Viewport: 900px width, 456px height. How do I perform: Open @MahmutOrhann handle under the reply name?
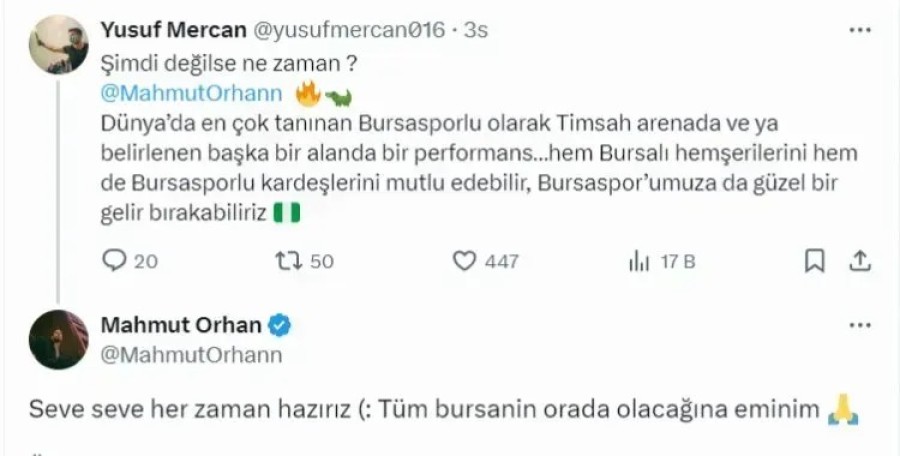(192, 355)
